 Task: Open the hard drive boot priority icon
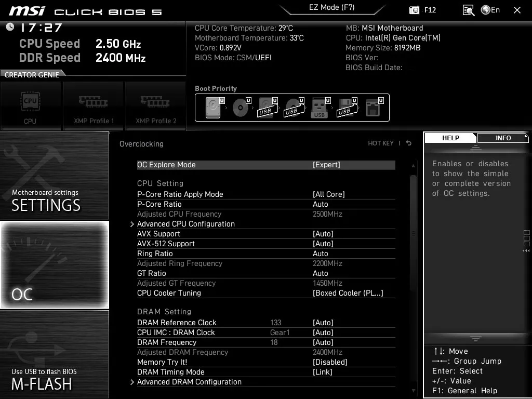[x=212, y=108]
